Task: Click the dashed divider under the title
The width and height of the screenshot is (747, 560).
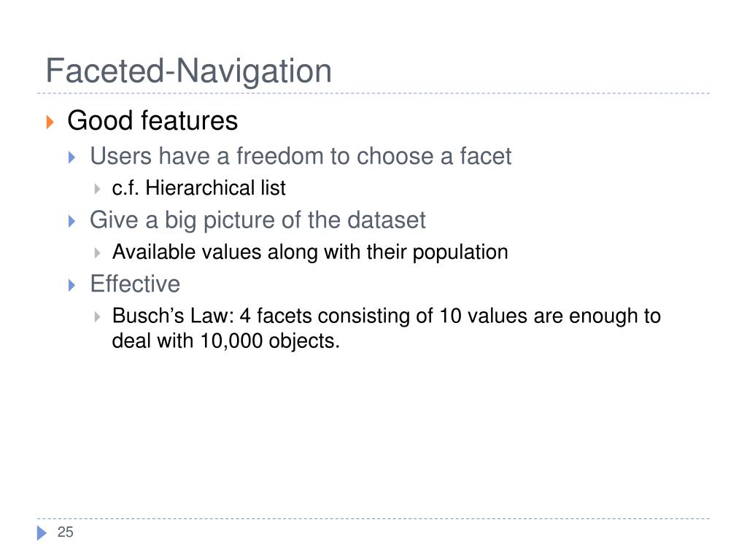Action: pyautogui.click(x=373, y=93)
